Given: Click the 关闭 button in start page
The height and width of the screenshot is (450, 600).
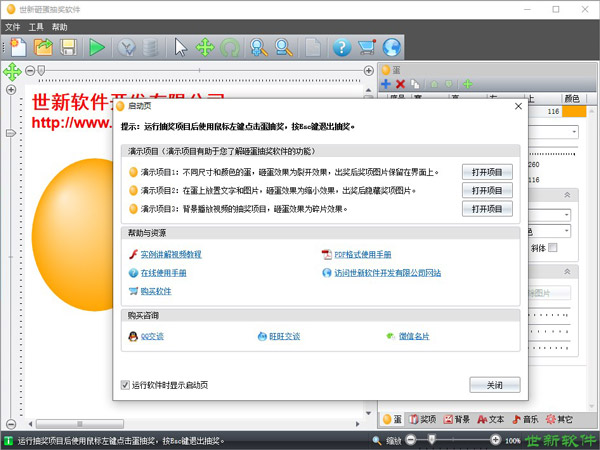Looking at the screenshot, I should (x=495, y=385).
